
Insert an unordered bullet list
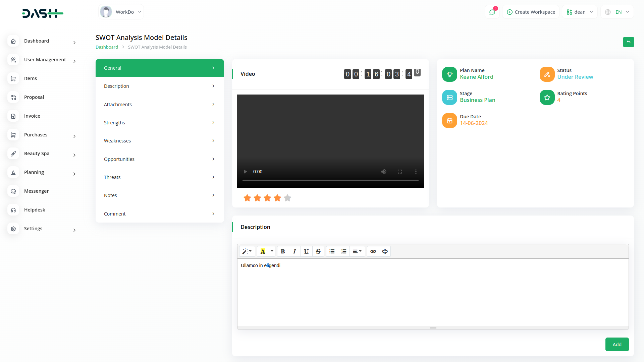(x=332, y=251)
